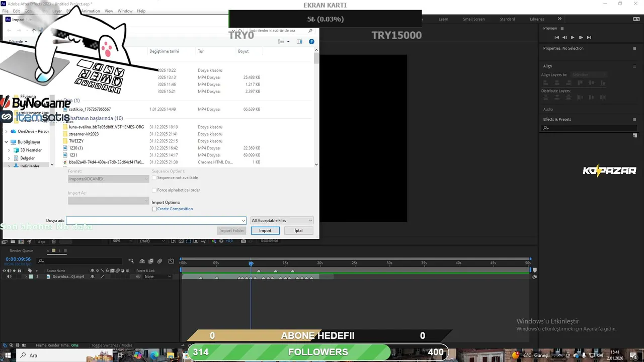
Task: Show more workspaces via double-chevron
Action: click(x=559, y=19)
